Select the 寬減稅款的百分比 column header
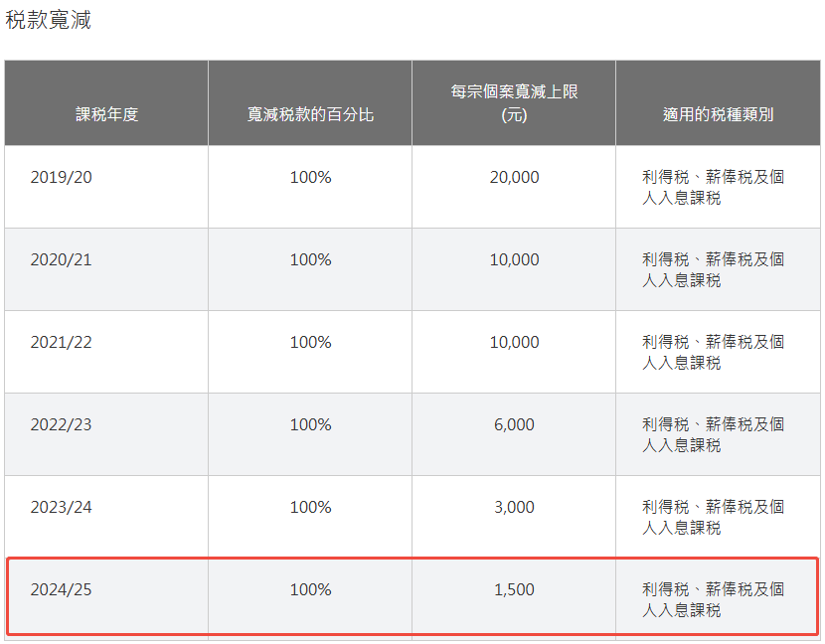The height and width of the screenshot is (644, 825). [x=310, y=114]
